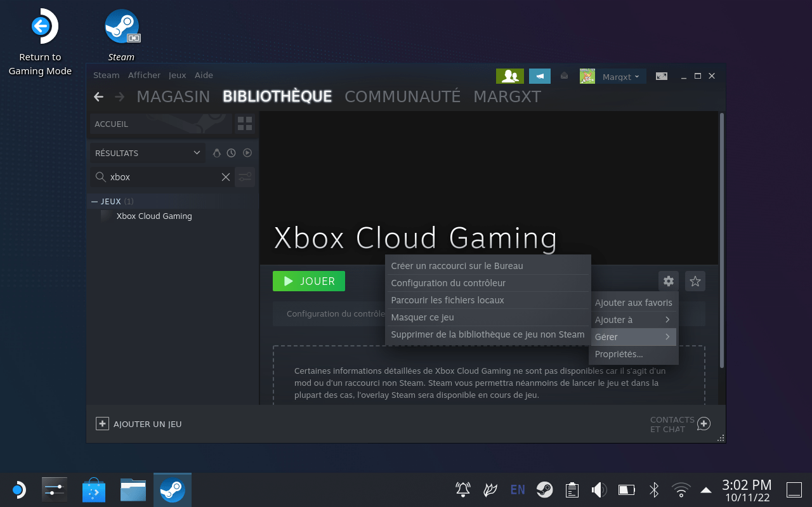Select Créer un raccourci sur le Bureau
The width and height of the screenshot is (812, 507).
coord(488,266)
